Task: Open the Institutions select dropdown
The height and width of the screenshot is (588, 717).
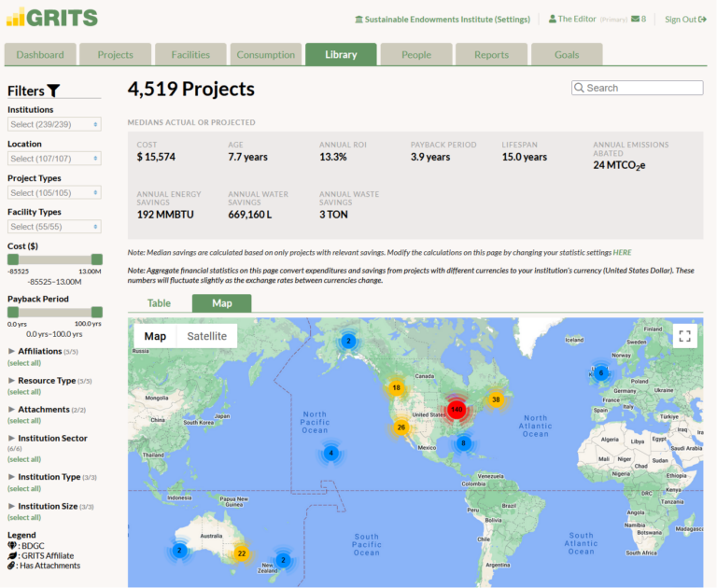Action: (x=54, y=124)
